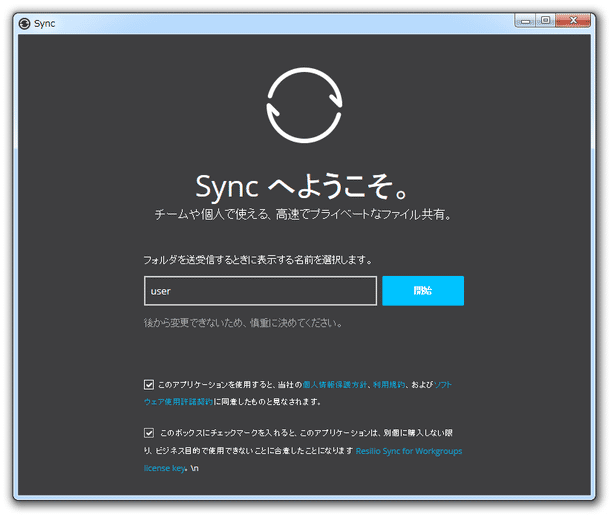
Task: Click the 後から変更できないため hint text
Action: [x=243, y=323]
